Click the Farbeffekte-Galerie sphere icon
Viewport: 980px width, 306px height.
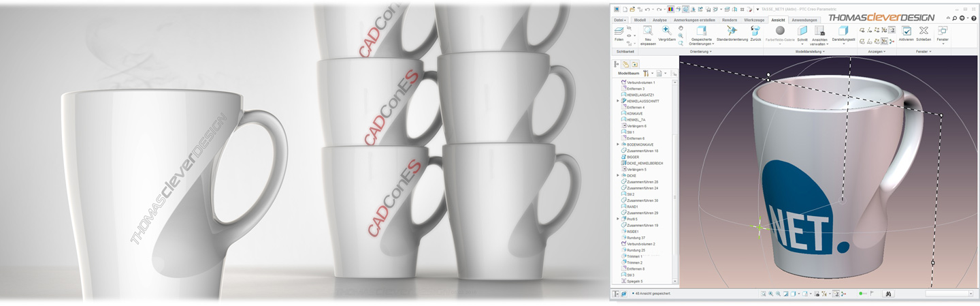[x=780, y=31]
